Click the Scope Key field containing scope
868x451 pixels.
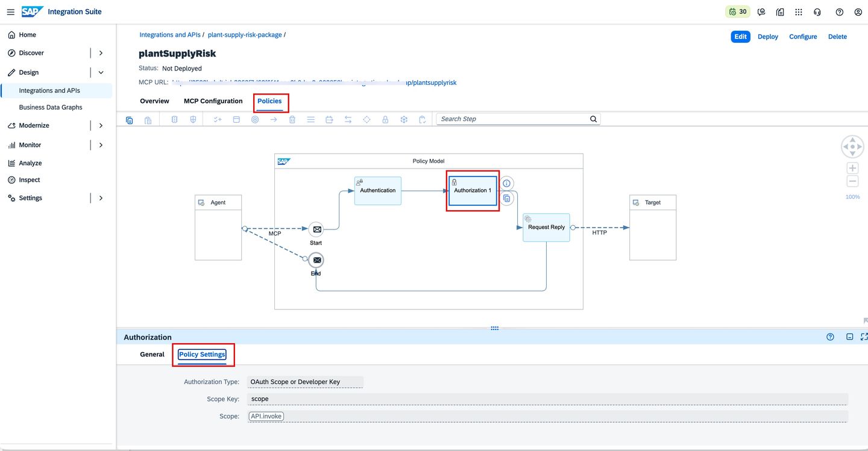coord(547,399)
